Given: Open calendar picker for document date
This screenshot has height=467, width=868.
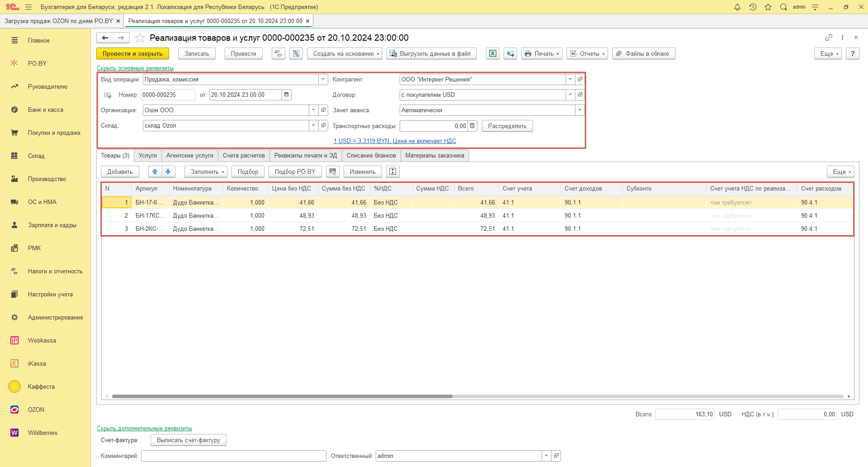Looking at the screenshot, I should coord(287,95).
